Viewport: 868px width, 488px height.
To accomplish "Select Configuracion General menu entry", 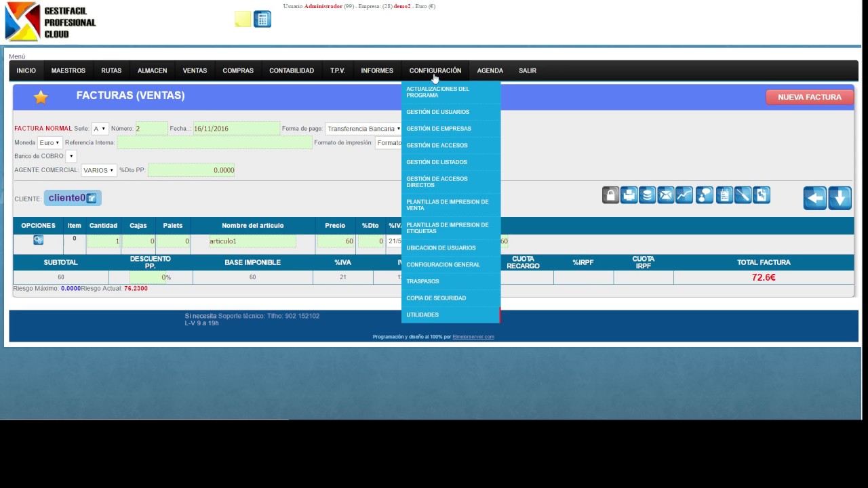I will coord(451,264).
